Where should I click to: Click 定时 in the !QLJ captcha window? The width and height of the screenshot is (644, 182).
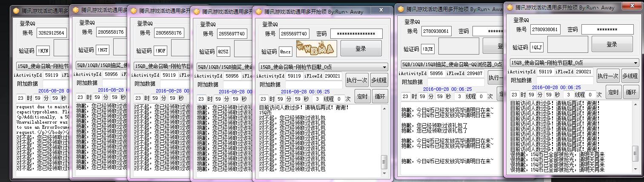(613, 92)
